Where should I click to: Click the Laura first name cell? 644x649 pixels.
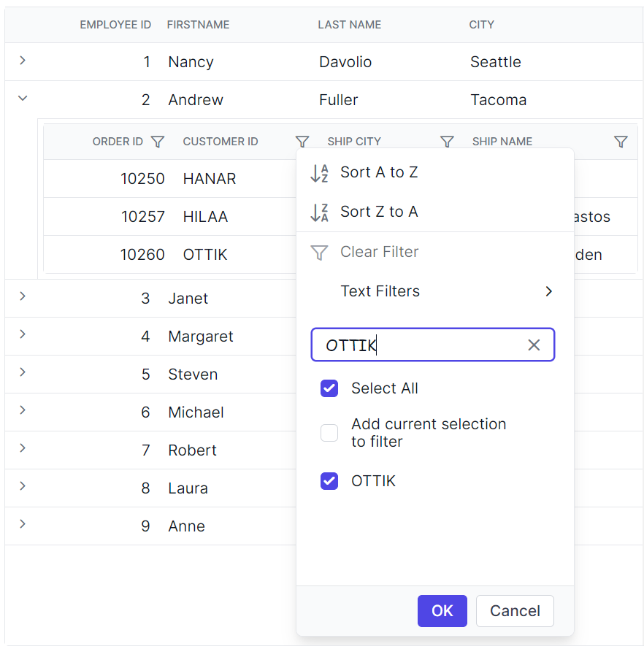click(188, 488)
